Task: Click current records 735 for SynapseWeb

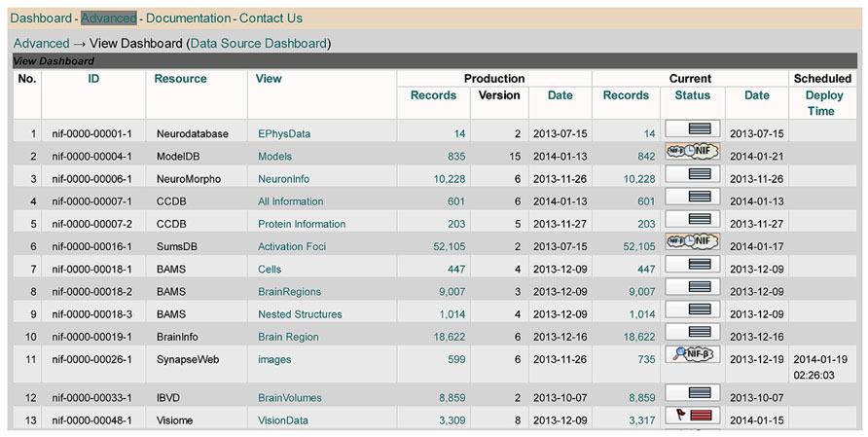Action: pos(646,359)
